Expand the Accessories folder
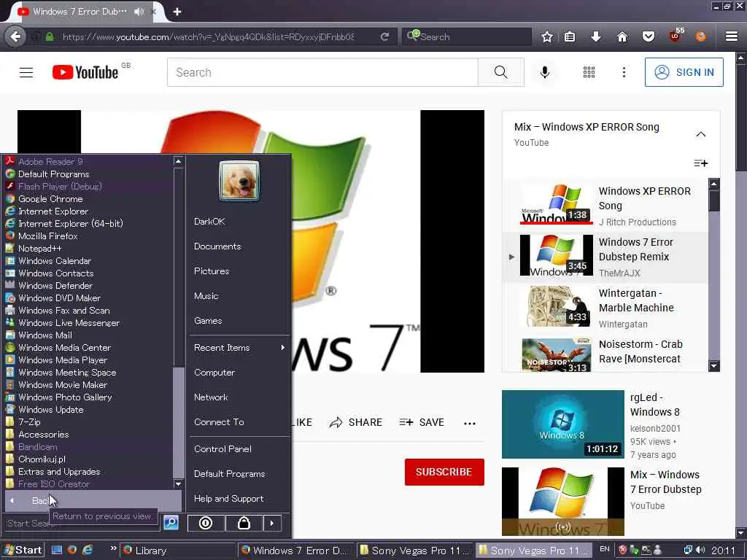This screenshot has height=560, width=747. [43, 435]
